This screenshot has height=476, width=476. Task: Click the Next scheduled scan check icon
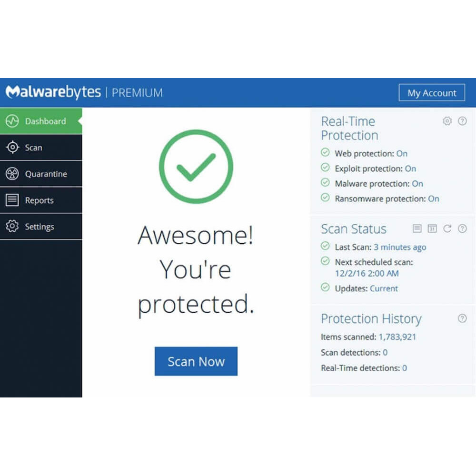pos(325,261)
